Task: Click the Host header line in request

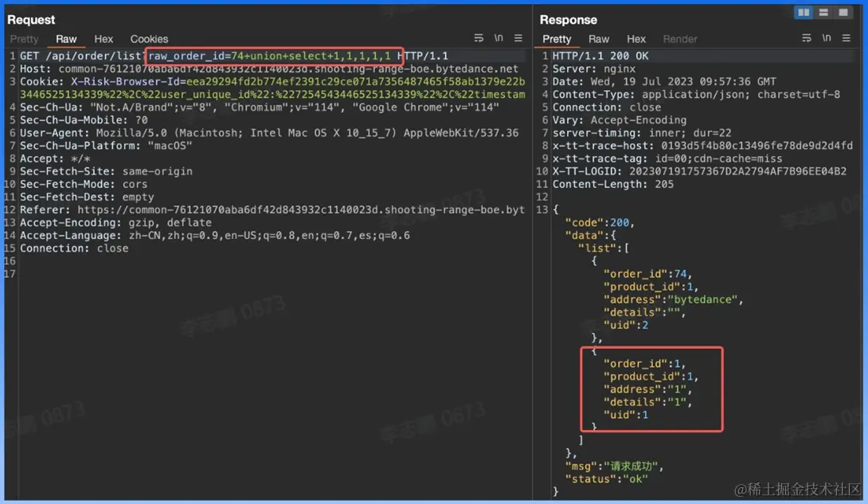Action: pyautogui.click(x=269, y=68)
